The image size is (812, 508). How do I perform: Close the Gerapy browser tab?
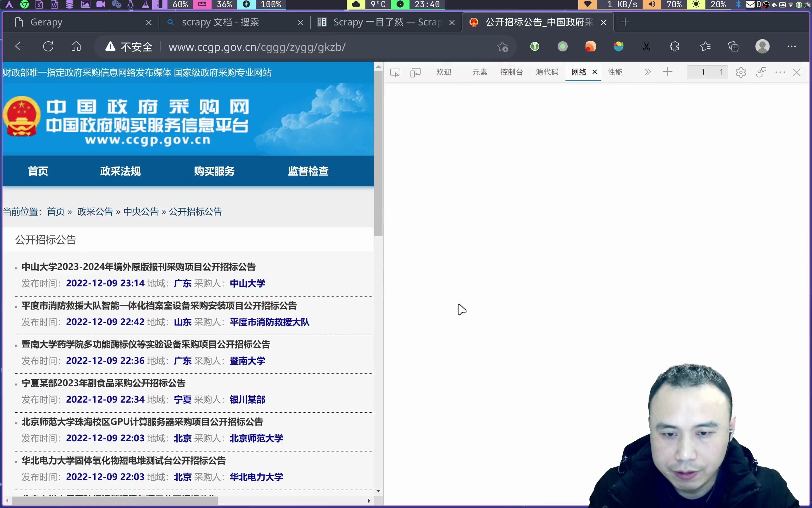[149, 23]
